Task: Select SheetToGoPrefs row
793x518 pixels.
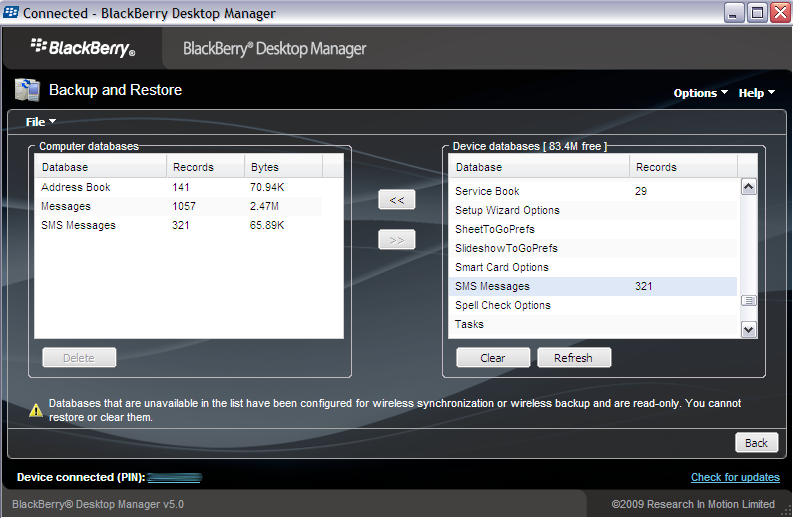Action: [593, 229]
